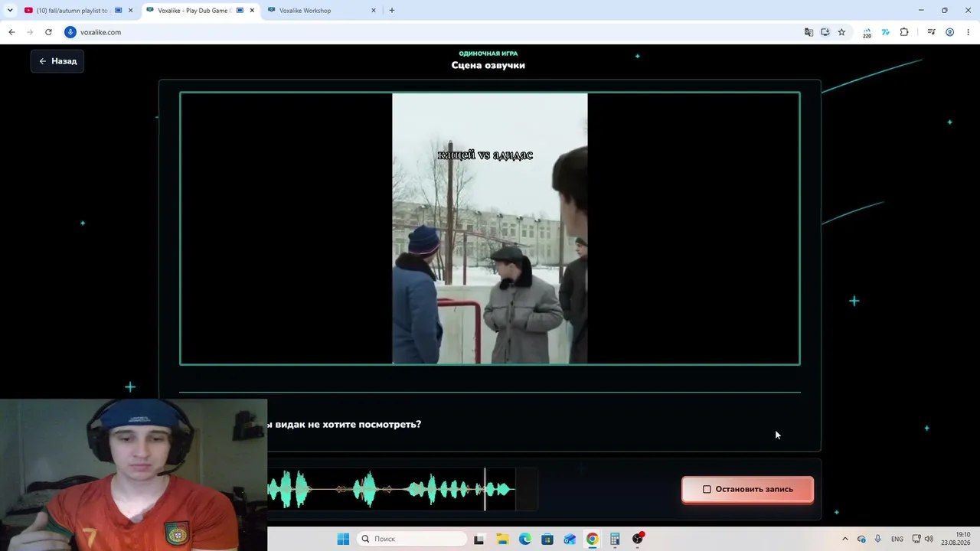Open a new browser tab
Image resolution: width=980 pixels, height=551 pixels.
click(392, 11)
